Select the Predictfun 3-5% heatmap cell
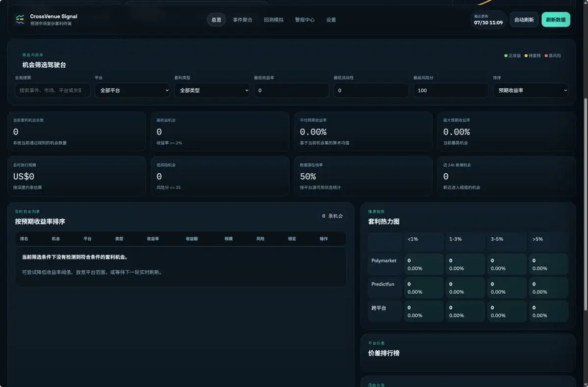This screenshot has width=588, height=387. click(507, 288)
